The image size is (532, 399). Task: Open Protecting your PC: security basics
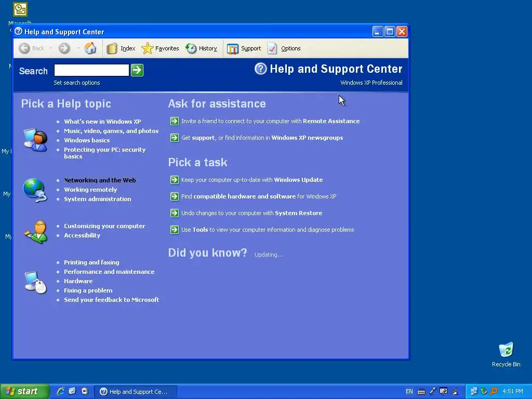click(105, 153)
